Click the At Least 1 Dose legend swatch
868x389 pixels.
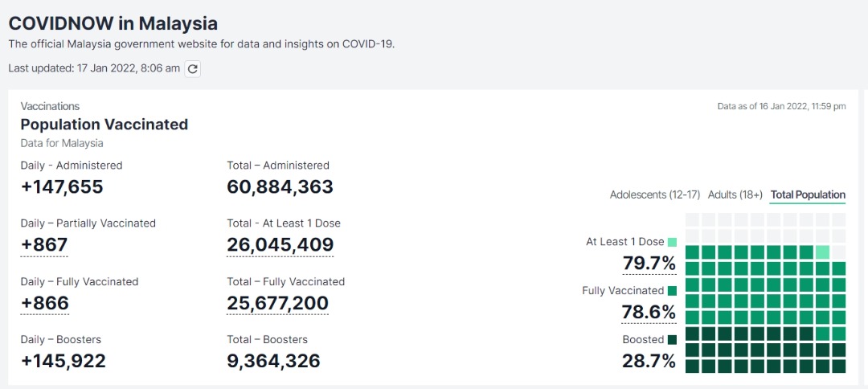(x=672, y=242)
